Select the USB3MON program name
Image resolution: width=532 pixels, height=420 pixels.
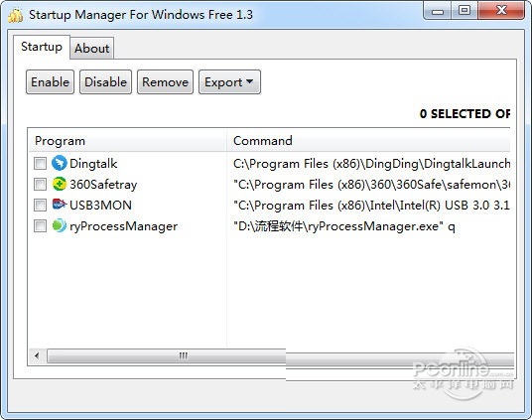click(101, 206)
